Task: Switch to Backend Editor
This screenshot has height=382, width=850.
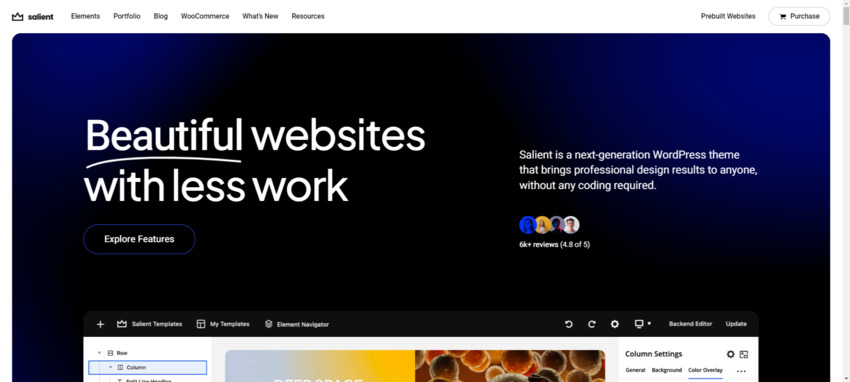Action: point(690,324)
